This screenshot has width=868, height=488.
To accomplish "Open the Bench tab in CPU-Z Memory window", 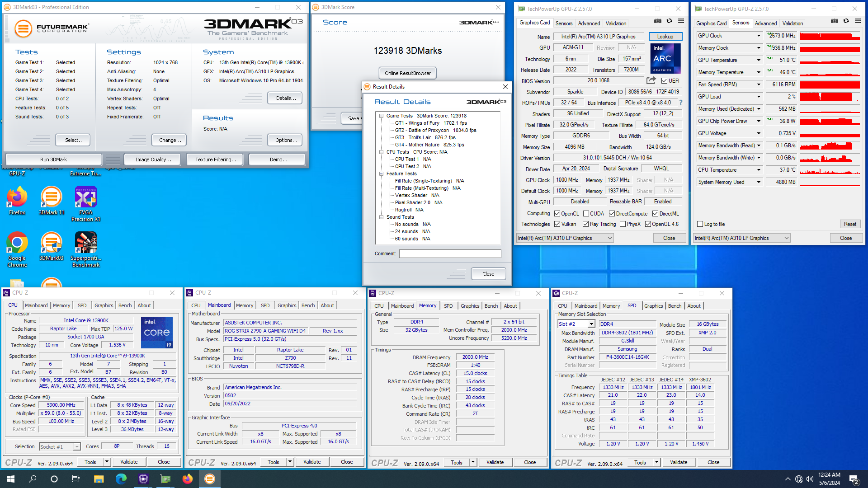I will (491, 306).
